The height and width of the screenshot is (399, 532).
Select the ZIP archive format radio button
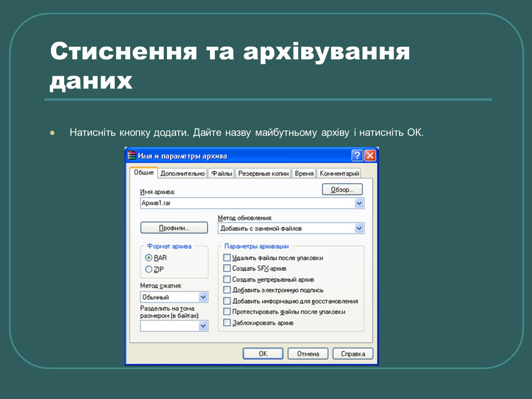click(149, 269)
